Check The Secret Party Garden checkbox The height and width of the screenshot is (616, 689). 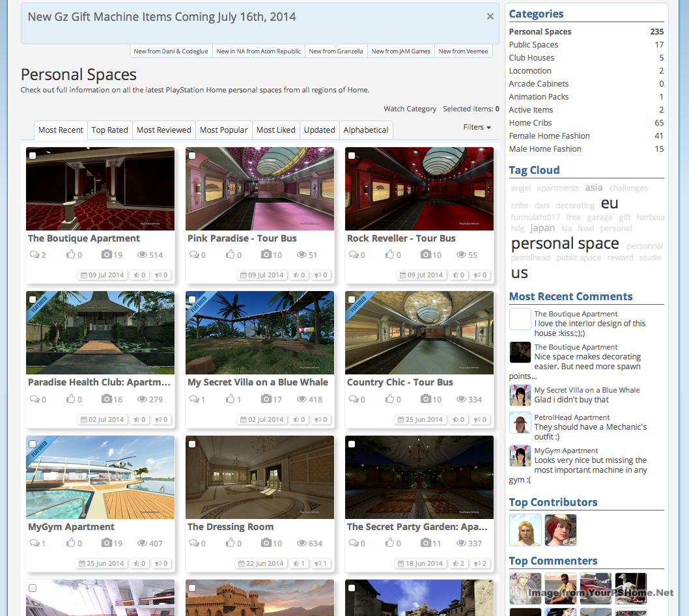352,443
